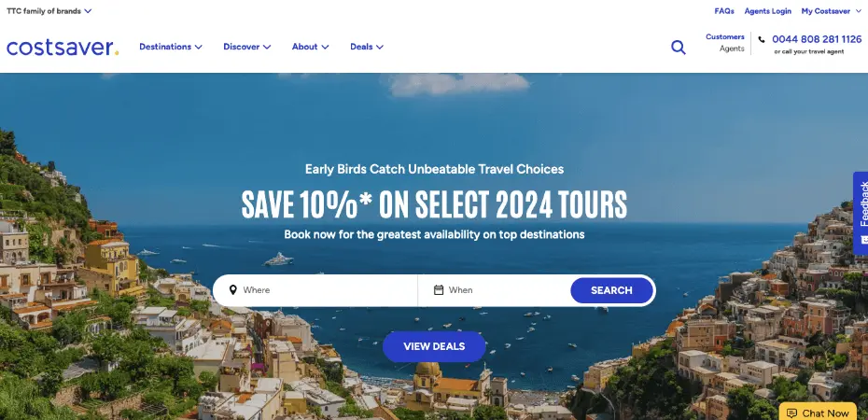Viewport: 868px width, 420px height.
Task: Go to Agents Login
Action: pyautogui.click(x=767, y=11)
